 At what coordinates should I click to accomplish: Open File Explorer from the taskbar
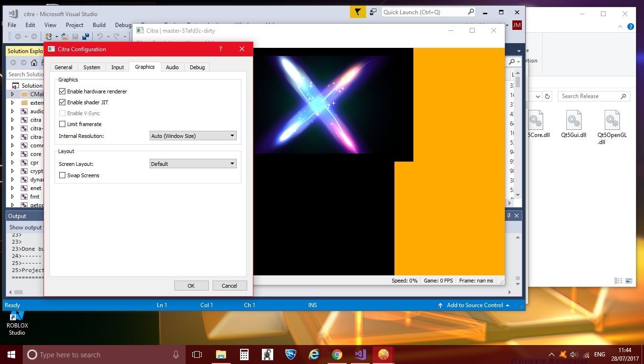click(221, 355)
